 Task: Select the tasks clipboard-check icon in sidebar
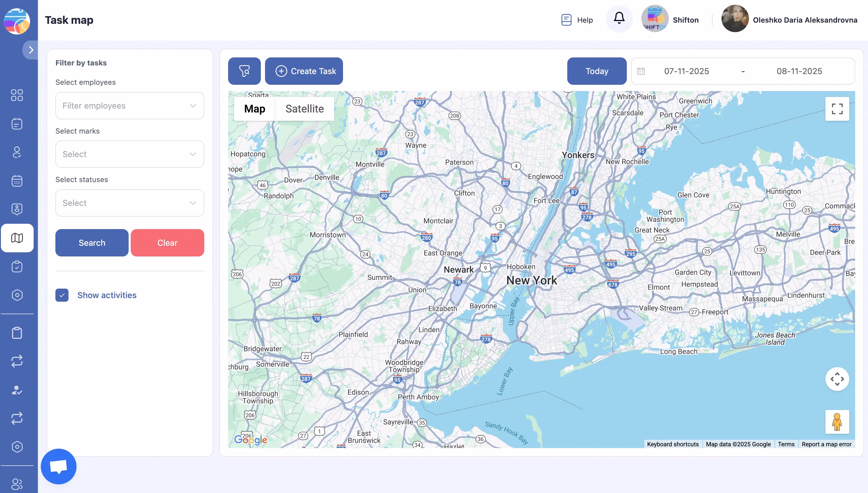pyautogui.click(x=17, y=267)
